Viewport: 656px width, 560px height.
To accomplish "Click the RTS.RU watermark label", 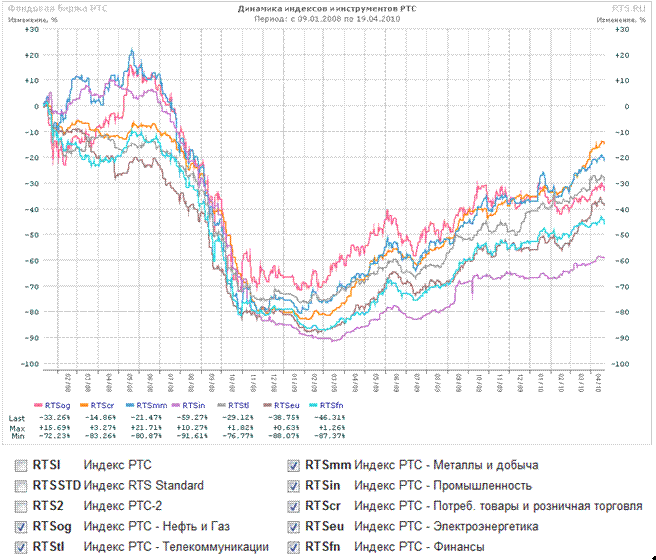I will pos(628,9).
